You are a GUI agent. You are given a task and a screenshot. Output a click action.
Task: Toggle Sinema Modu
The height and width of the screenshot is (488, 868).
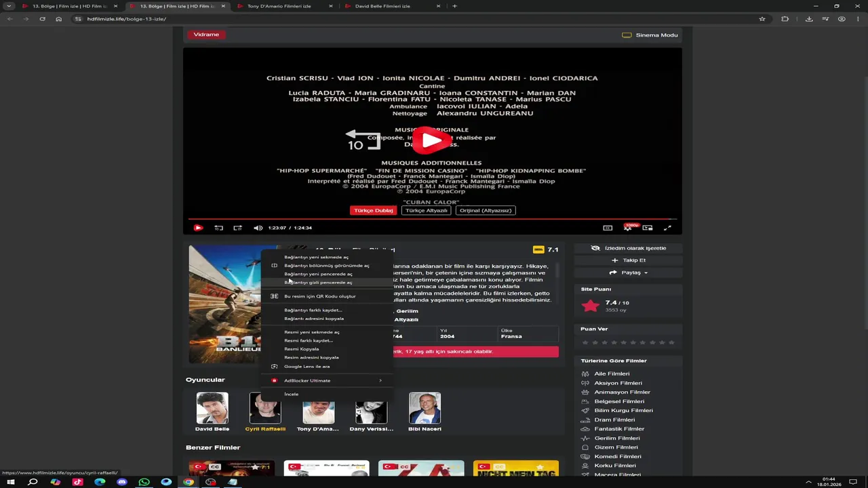[650, 35]
